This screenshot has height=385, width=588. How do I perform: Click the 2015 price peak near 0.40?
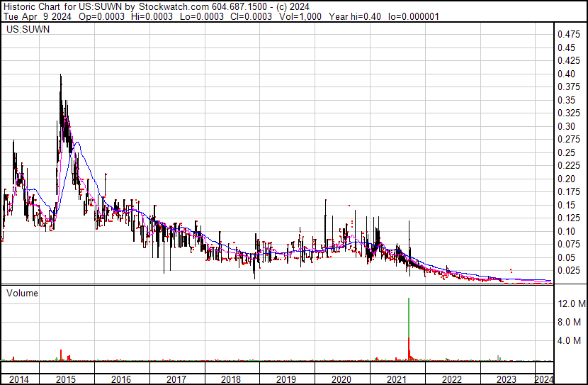tap(60, 76)
